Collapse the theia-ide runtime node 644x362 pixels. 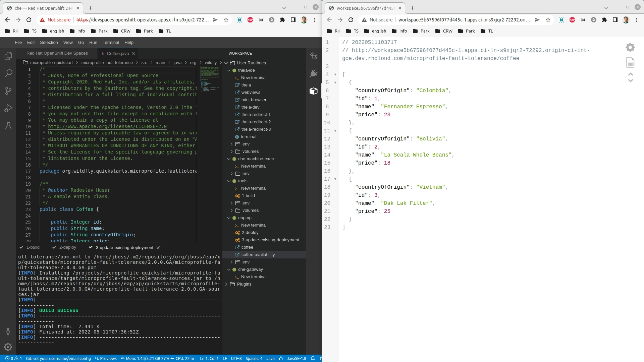[229, 70]
